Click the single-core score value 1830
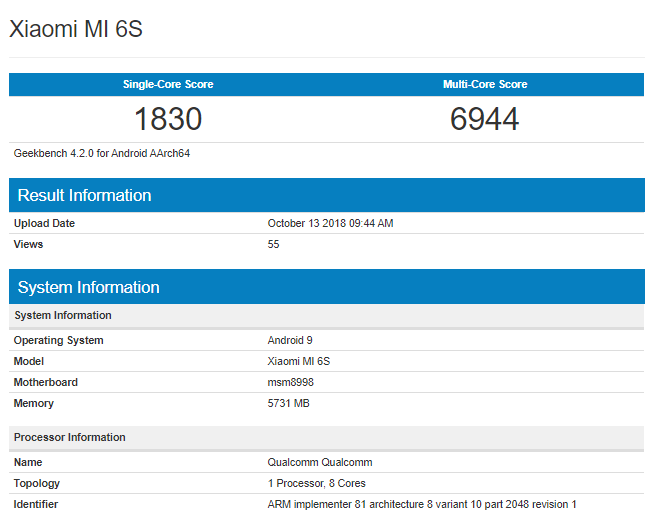 pos(168,119)
